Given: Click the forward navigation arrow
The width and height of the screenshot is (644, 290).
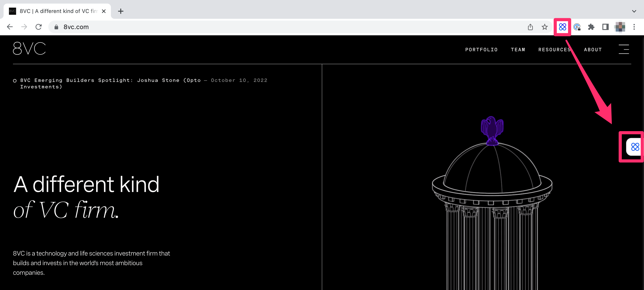Looking at the screenshot, I should tap(24, 27).
